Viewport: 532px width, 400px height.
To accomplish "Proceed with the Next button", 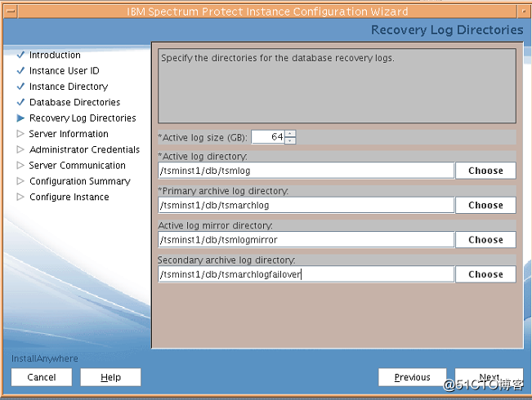I will pyautogui.click(x=489, y=377).
